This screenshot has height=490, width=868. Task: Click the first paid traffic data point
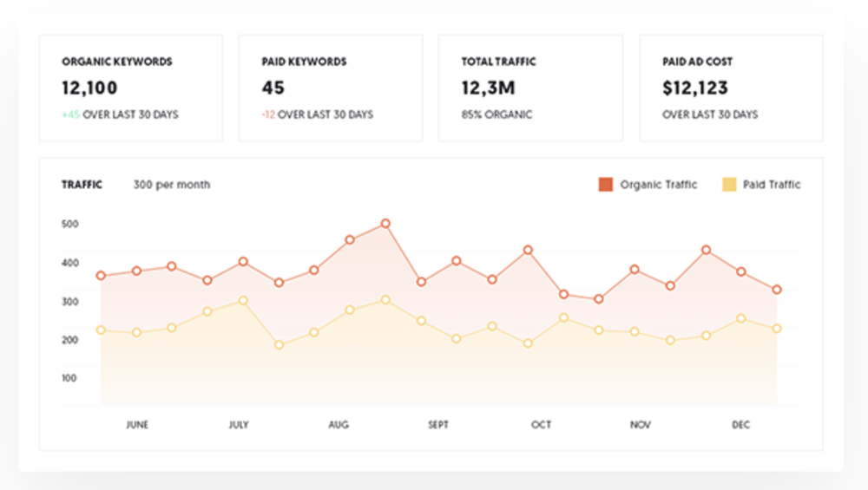101,330
